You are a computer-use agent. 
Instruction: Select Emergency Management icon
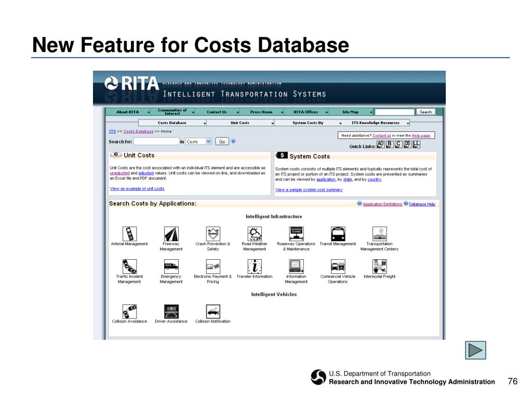[171, 267]
